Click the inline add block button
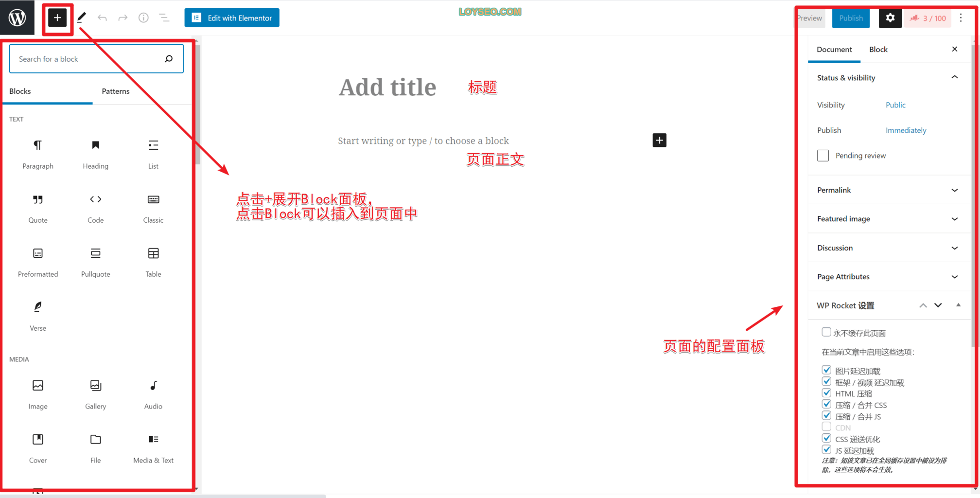This screenshot has height=498, width=980. click(659, 140)
